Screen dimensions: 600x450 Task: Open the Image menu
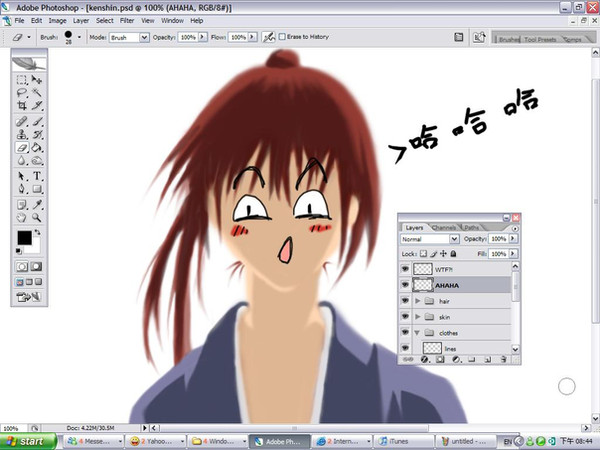(57, 21)
